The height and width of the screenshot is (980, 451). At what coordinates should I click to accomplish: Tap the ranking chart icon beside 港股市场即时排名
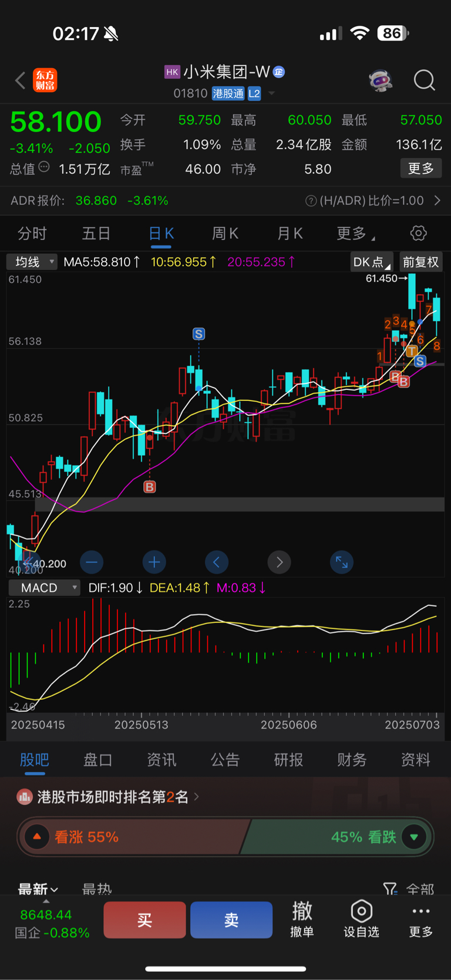point(24,797)
